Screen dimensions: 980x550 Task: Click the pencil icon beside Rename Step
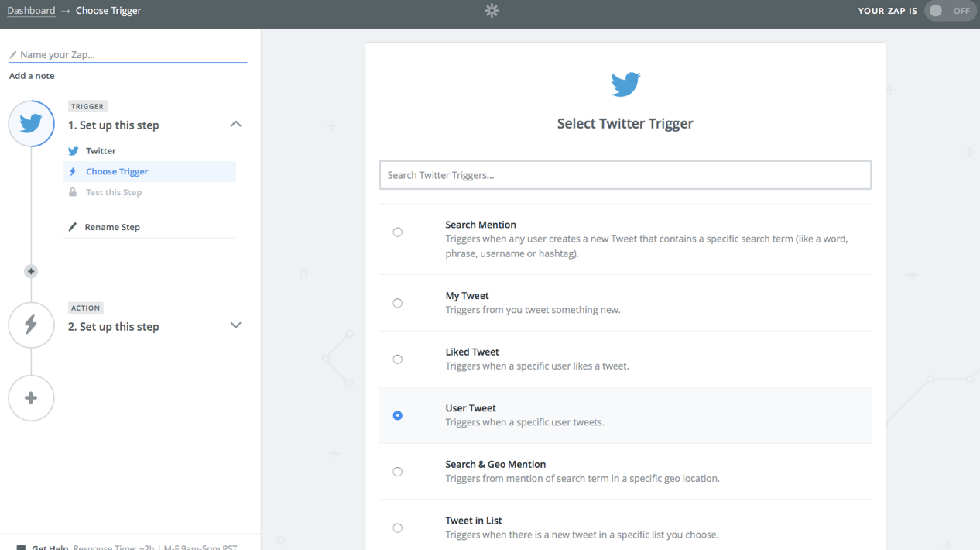(73, 227)
